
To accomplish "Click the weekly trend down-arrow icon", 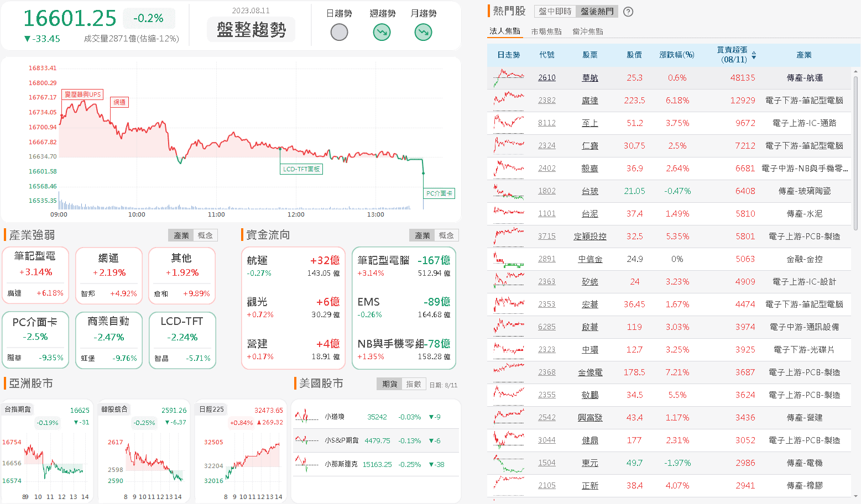I will 382,32.
